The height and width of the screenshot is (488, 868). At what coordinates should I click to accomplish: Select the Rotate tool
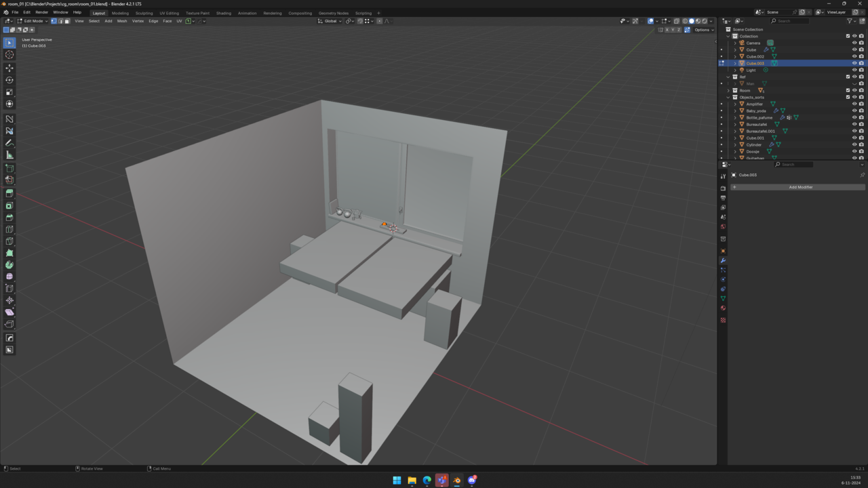click(x=9, y=80)
